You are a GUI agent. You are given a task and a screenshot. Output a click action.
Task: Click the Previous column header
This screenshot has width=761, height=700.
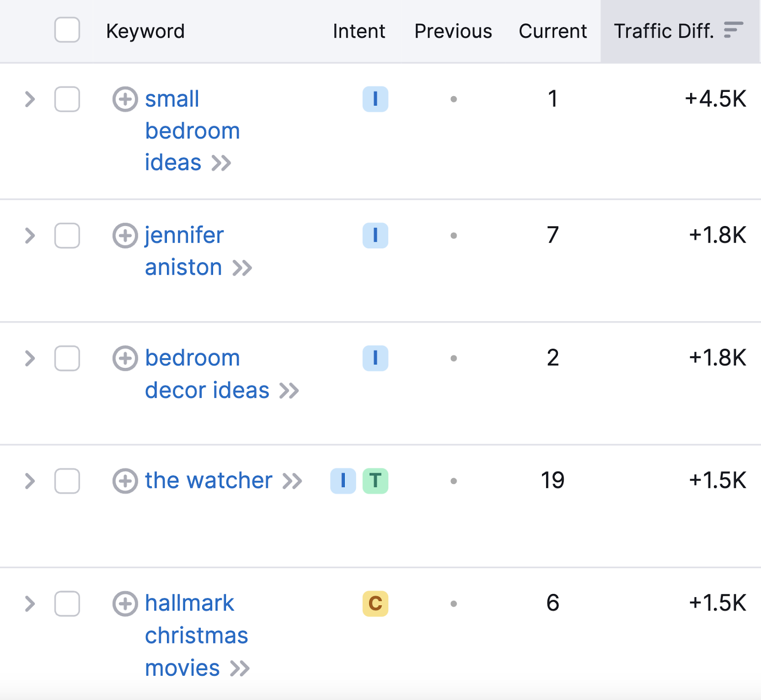453,31
